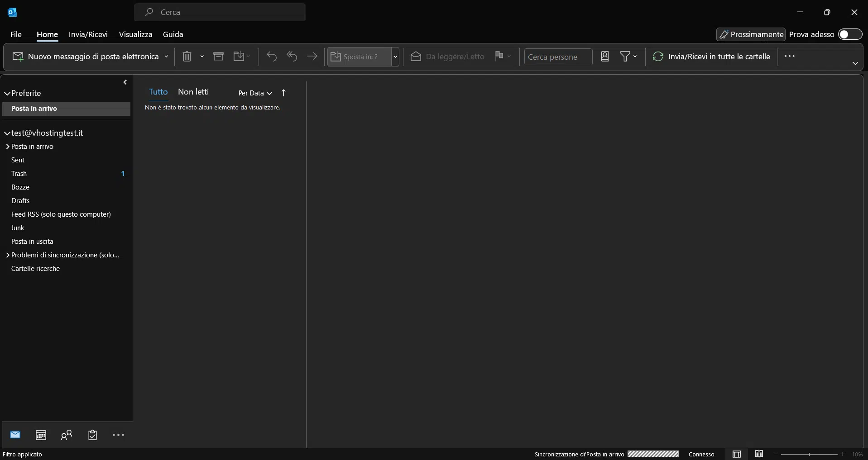This screenshot has height=460, width=868.
Task: Open the Mail view icon
Action: coord(15,435)
